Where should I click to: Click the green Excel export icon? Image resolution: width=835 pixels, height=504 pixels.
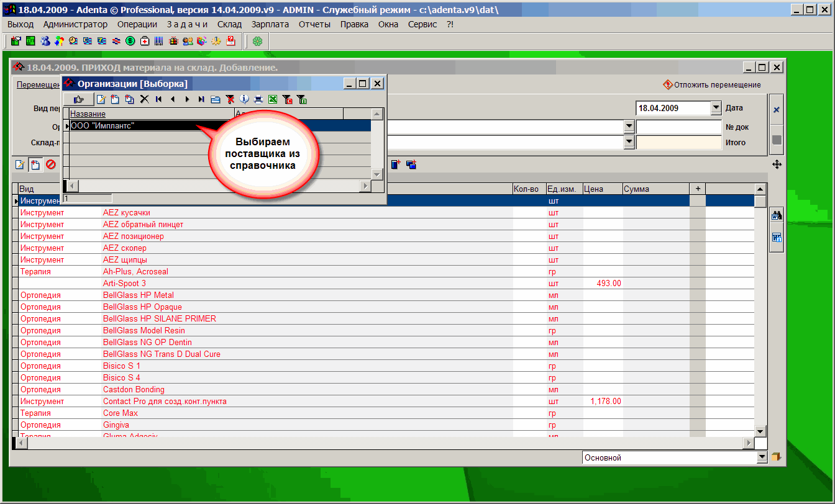273,99
